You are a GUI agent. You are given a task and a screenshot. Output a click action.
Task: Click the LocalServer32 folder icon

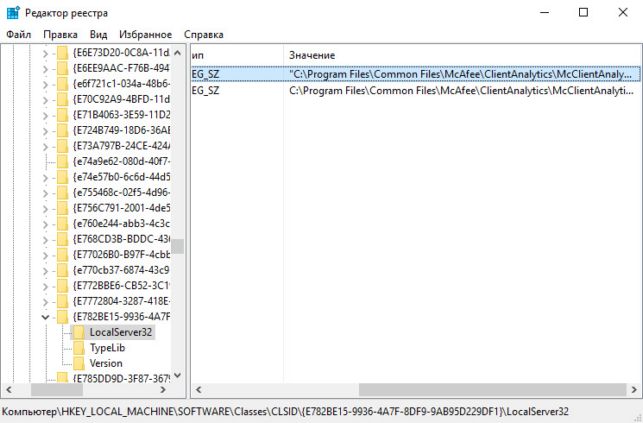coord(79,332)
